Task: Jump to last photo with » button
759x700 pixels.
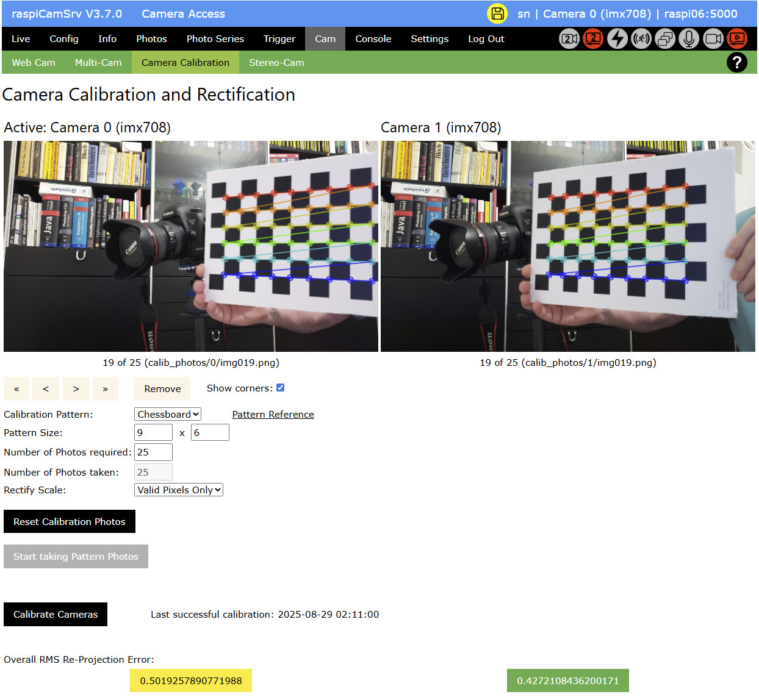Action: pyautogui.click(x=106, y=389)
